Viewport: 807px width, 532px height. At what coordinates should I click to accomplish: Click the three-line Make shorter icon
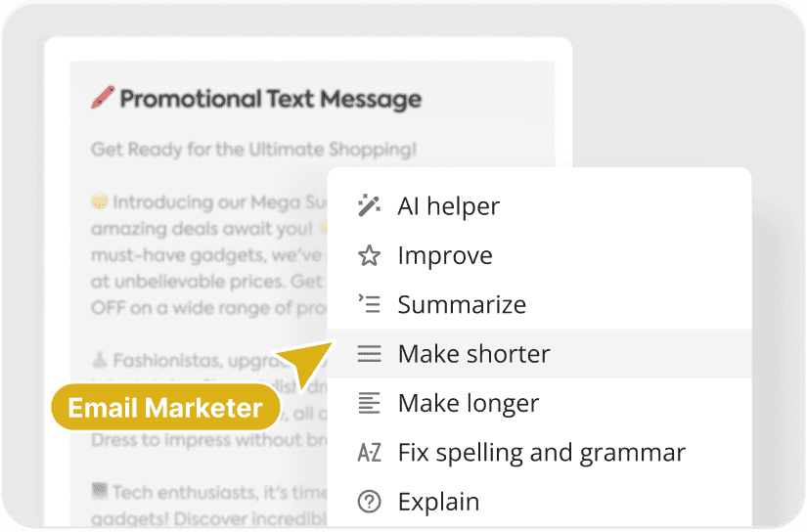[369, 354]
